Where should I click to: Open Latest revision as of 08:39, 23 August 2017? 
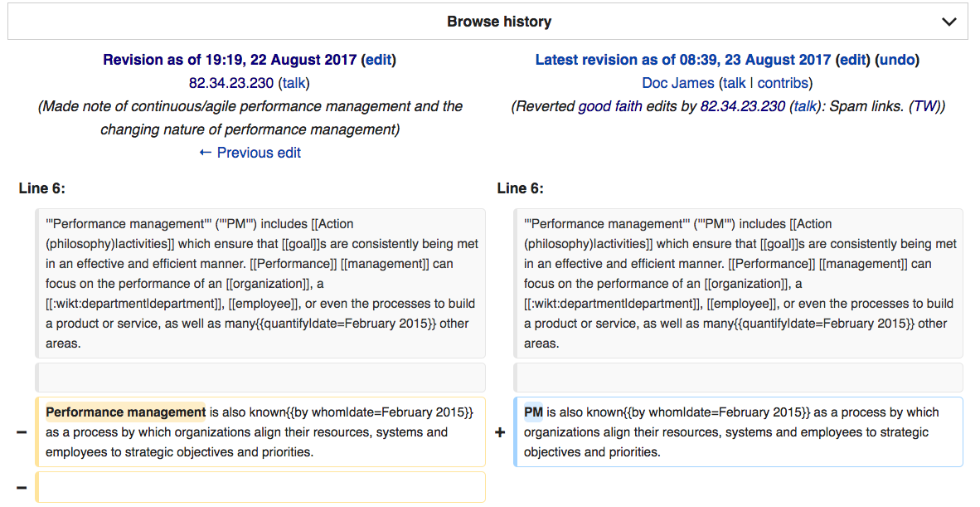(682, 60)
